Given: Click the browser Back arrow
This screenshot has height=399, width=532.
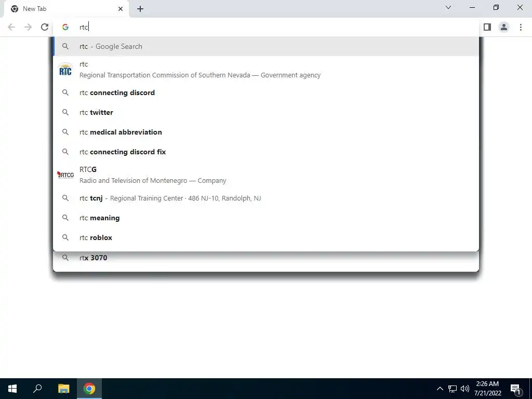Looking at the screenshot, I should tap(11, 27).
